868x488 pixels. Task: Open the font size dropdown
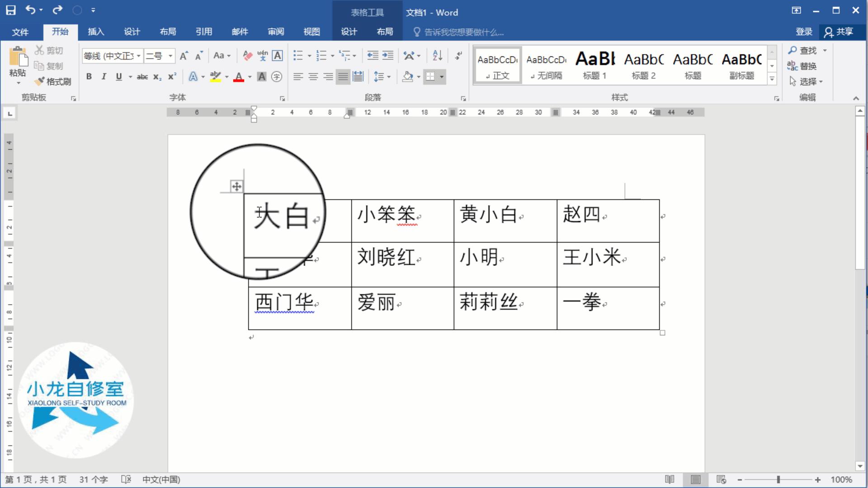coord(170,56)
